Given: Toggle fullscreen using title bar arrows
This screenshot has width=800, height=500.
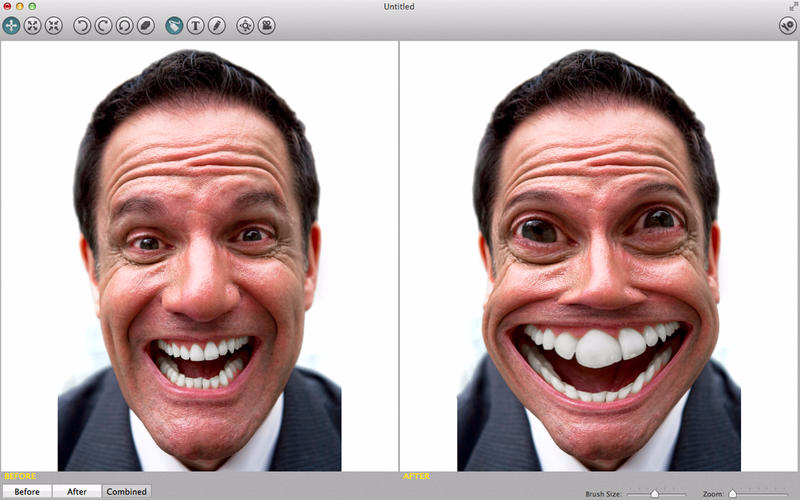Looking at the screenshot, I should pyautogui.click(x=793, y=7).
